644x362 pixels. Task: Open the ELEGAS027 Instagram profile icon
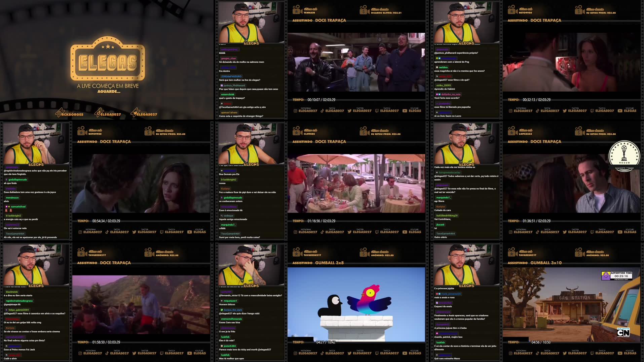[x=295, y=110]
